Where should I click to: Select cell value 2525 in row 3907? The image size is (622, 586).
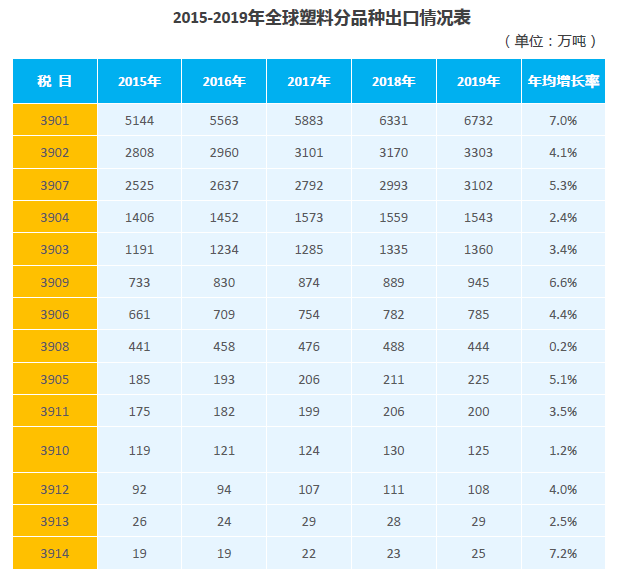tap(140, 185)
